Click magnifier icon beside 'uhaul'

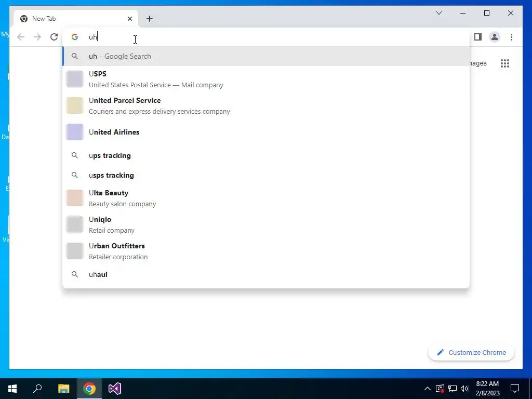click(75, 274)
